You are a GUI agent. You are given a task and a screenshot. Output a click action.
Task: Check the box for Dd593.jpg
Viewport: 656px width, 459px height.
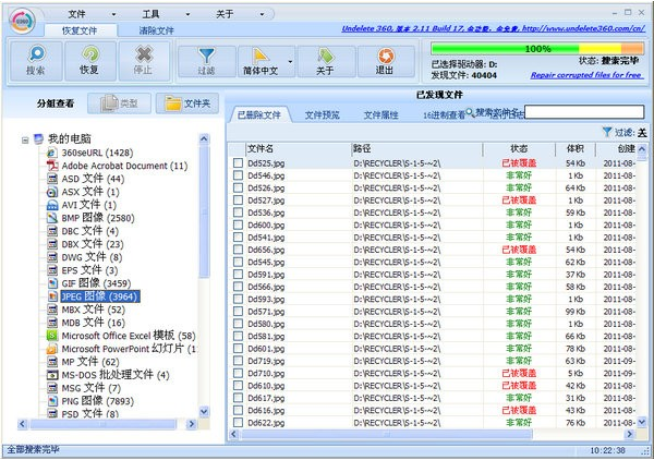[238, 299]
